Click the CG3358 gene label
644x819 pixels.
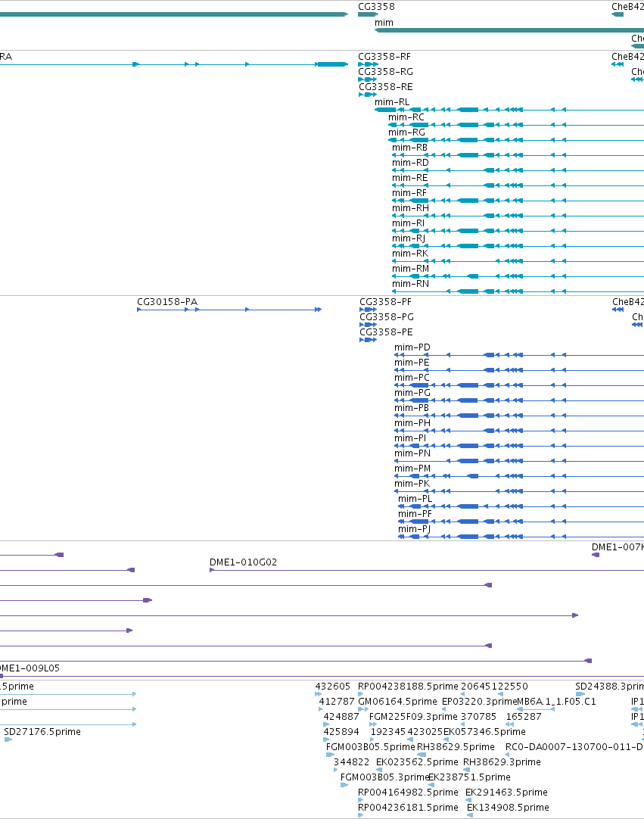[x=376, y=7]
